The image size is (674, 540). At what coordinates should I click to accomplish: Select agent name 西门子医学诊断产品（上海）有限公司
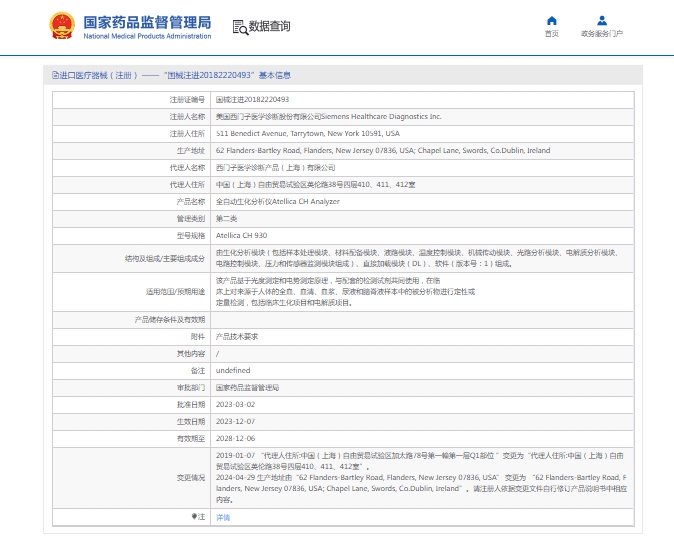422,168
